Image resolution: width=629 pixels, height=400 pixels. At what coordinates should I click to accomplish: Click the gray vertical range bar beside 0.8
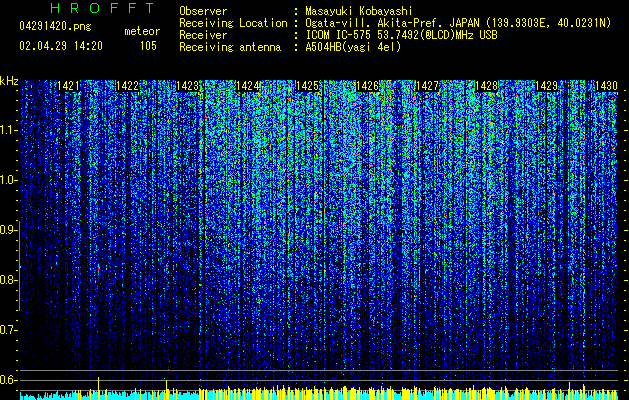tap(19, 265)
